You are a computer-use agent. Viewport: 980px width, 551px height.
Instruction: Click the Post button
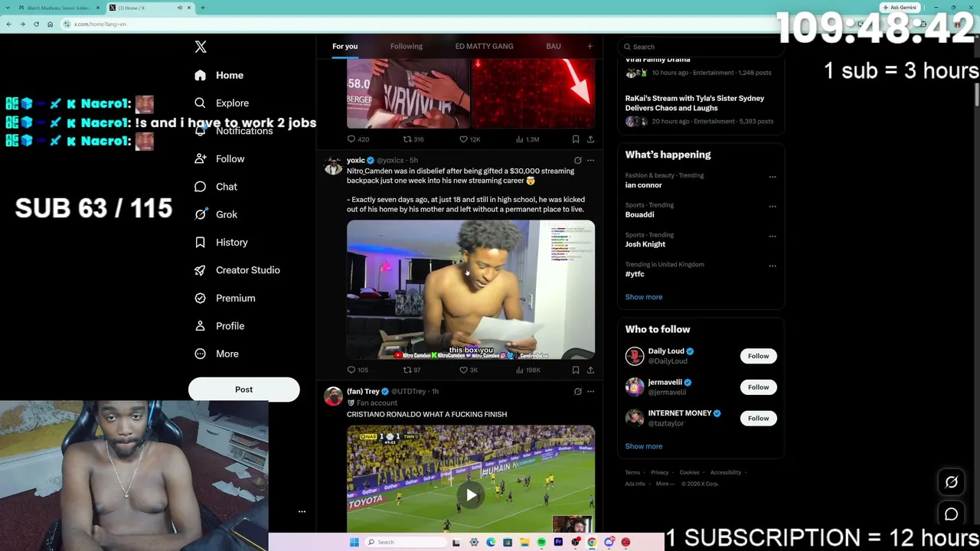click(243, 390)
